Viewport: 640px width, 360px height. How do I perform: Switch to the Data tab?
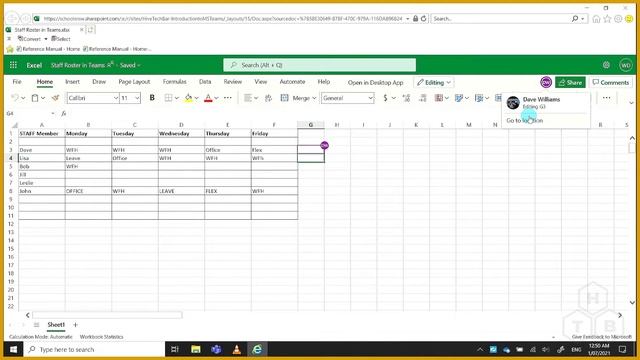tap(205, 82)
